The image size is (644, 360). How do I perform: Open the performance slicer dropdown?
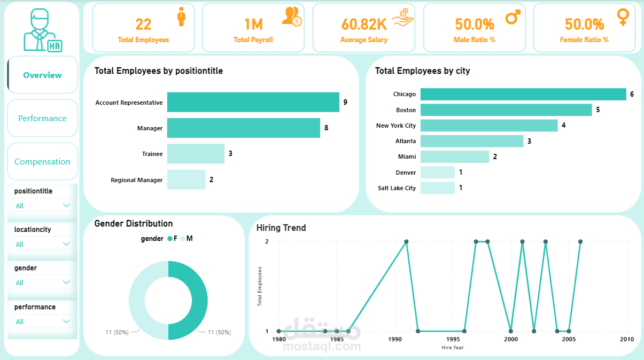coord(42,321)
